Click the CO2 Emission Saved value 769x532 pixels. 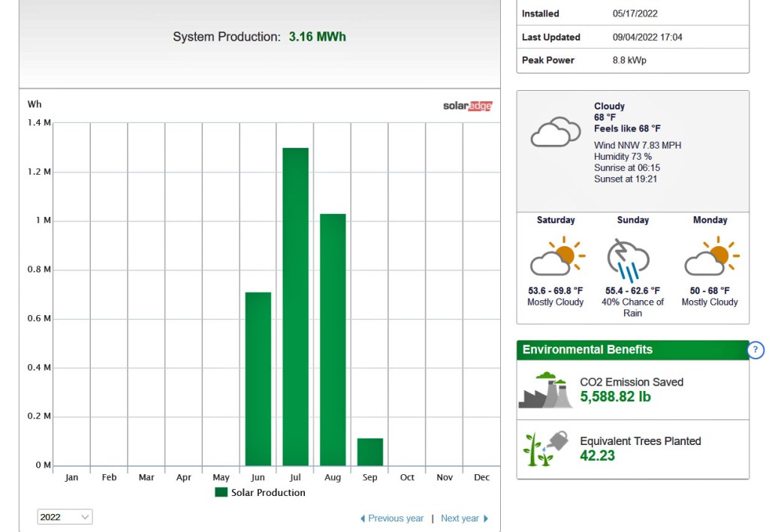point(615,397)
